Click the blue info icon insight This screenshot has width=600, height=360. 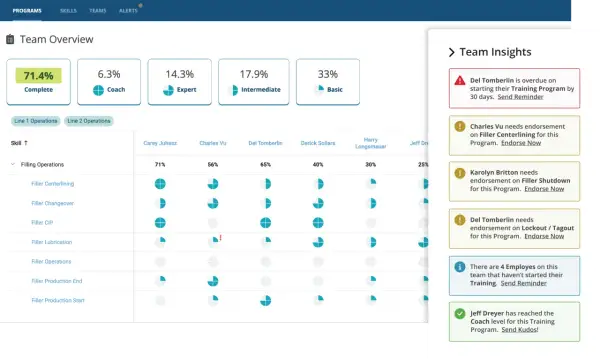460,267
